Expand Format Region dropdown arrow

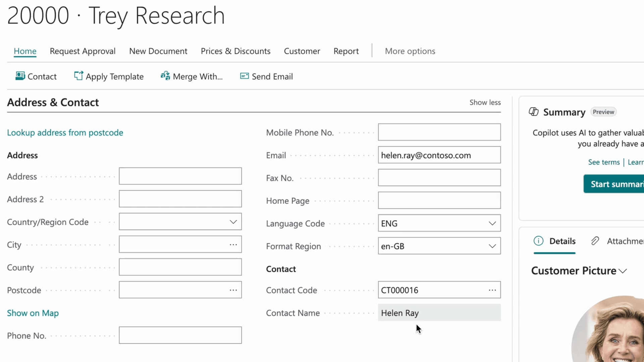[492, 246]
